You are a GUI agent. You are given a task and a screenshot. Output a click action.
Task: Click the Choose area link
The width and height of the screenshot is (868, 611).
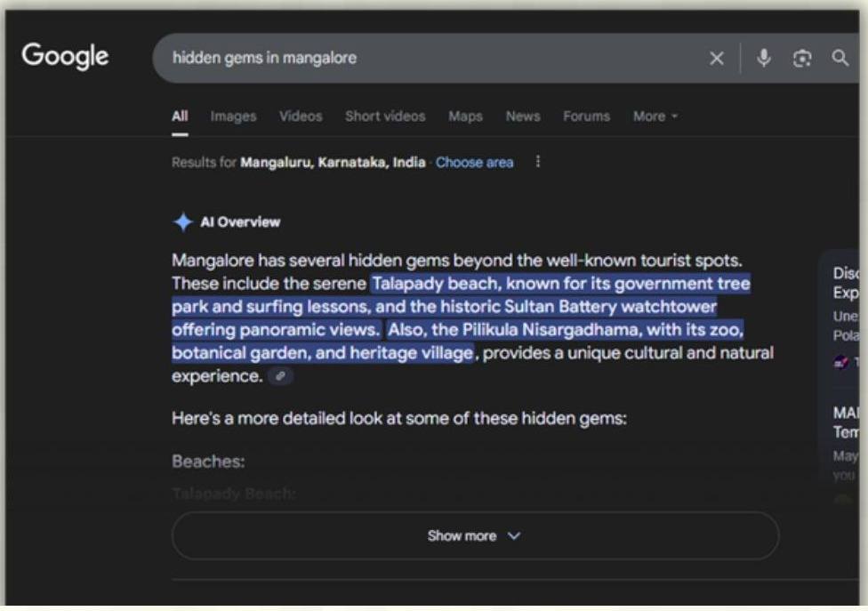pyautogui.click(x=474, y=162)
